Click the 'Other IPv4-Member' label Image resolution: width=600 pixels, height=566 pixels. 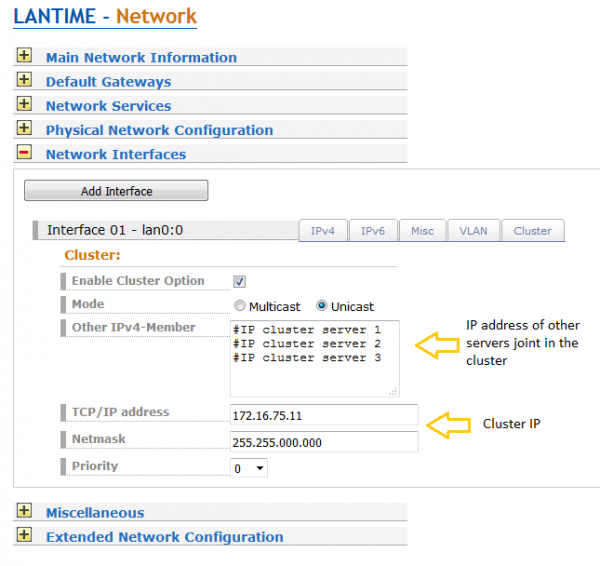134,327
